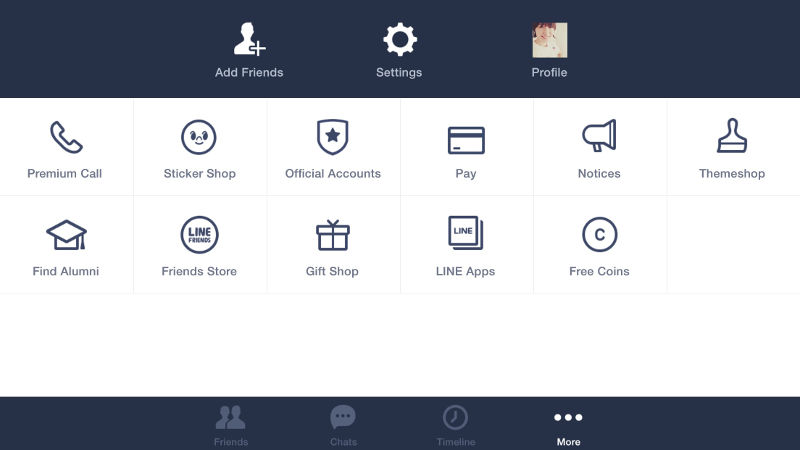
Task: Open the LINE Friends Store icon
Action: pos(199,235)
